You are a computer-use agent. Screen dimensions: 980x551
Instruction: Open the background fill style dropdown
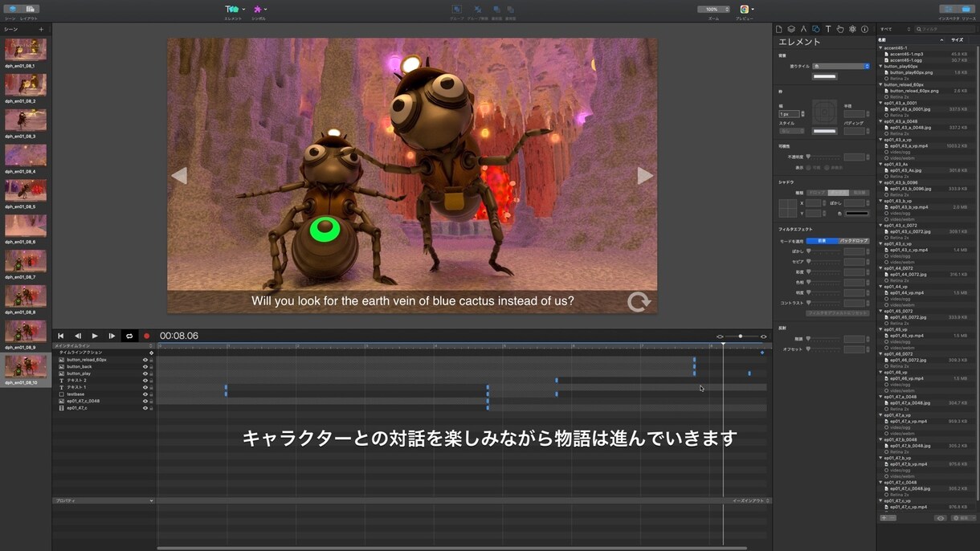click(841, 66)
